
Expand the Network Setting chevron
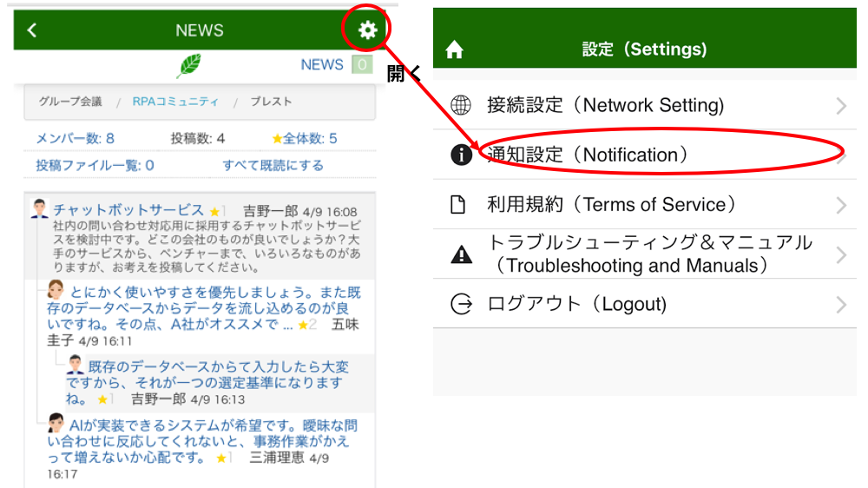pos(840,106)
